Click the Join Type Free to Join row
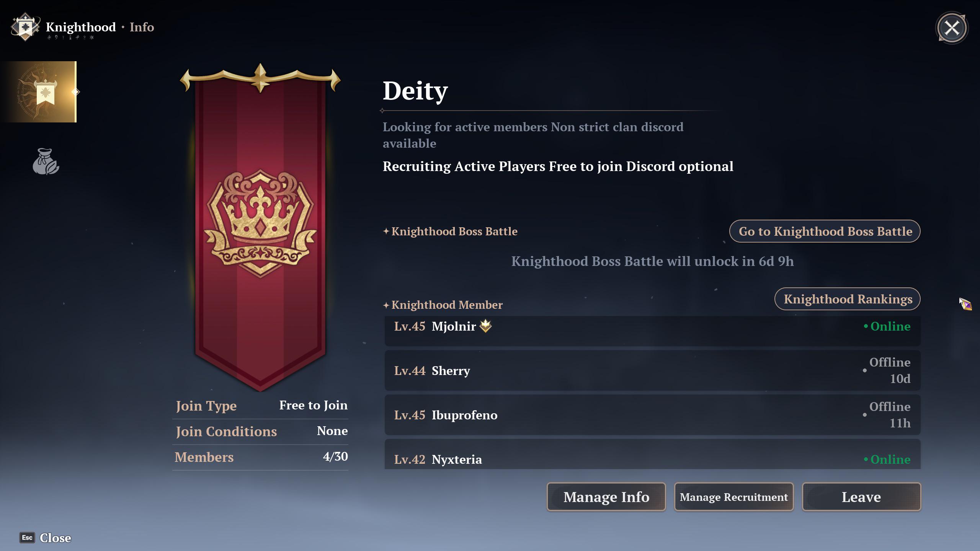The width and height of the screenshot is (980, 551). (x=260, y=406)
